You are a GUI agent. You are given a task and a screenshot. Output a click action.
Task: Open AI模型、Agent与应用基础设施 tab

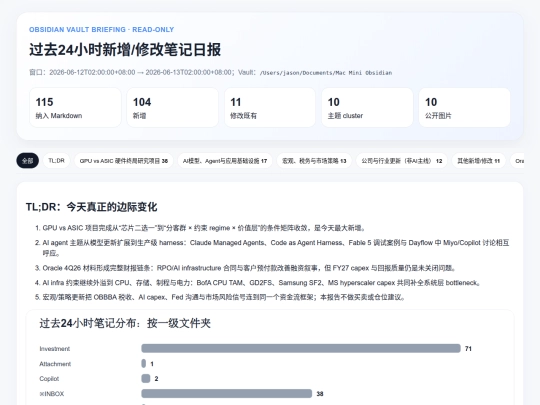pos(225,161)
